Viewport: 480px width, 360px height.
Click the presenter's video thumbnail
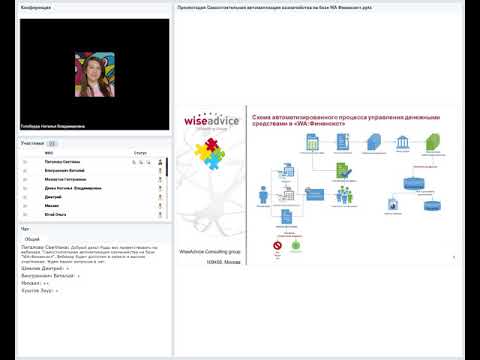[x=95, y=75]
